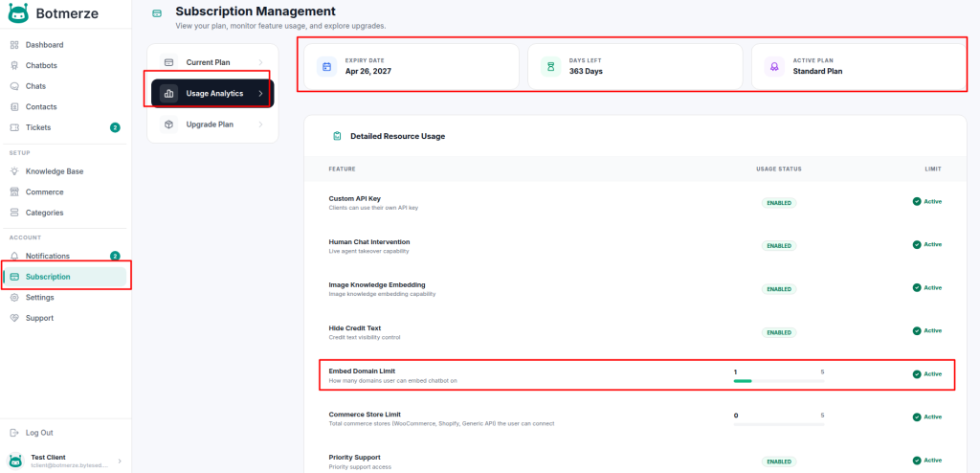This screenshot has height=473, width=980.
Task: Click the ENABLED badge for Priority Support
Action: point(779,462)
